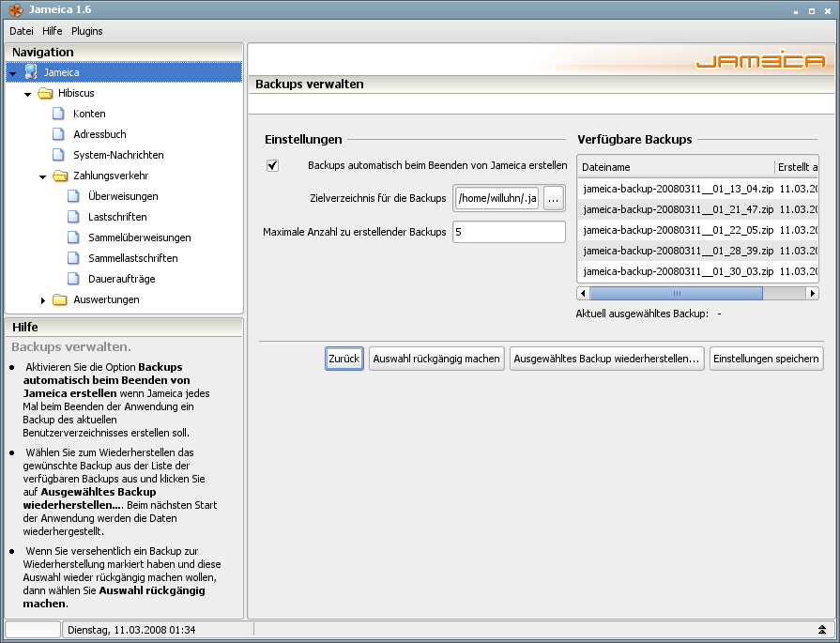
Task: Open Sammelüberweisungen from navigation
Action: (x=139, y=237)
